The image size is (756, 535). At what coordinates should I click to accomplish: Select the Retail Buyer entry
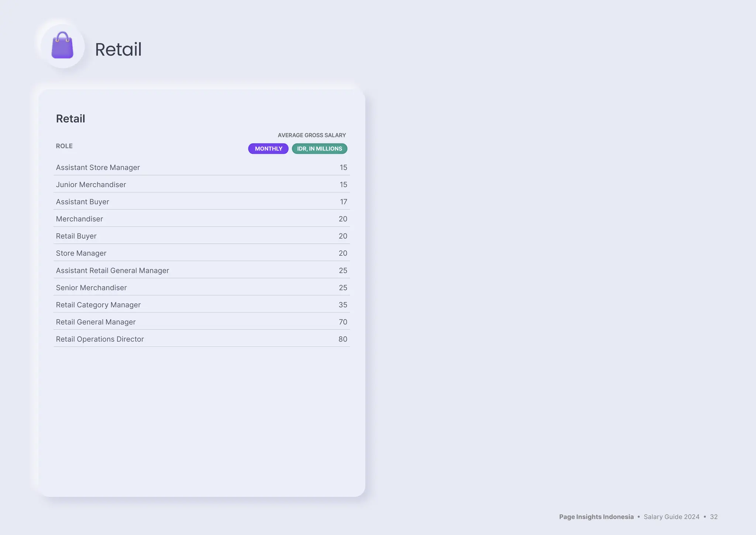tap(76, 236)
